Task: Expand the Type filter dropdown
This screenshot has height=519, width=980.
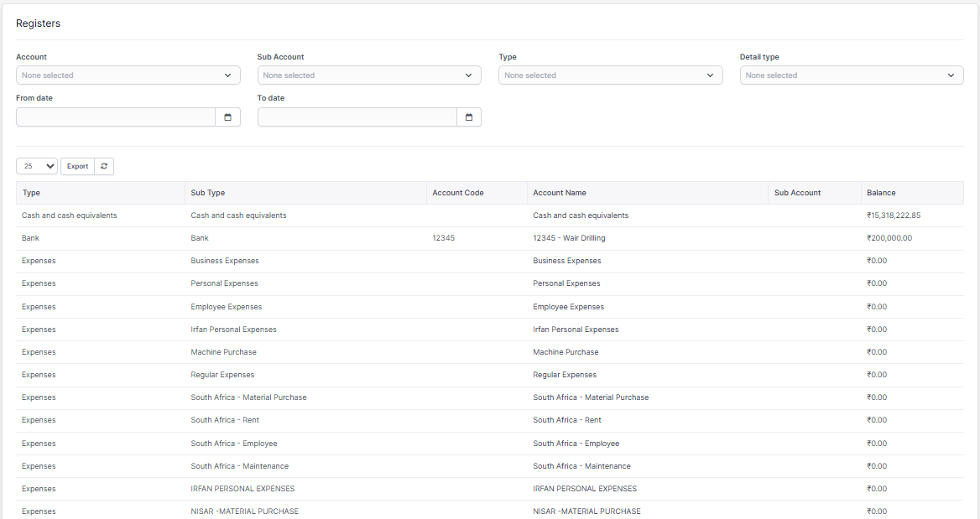Action: click(x=610, y=75)
